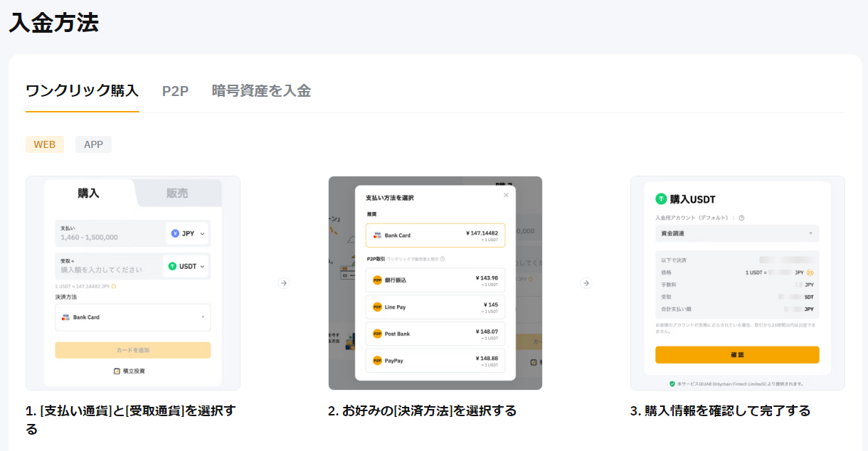Select the Line Pay P2P icon
The width and height of the screenshot is (868, 451).
coord(377,307)
